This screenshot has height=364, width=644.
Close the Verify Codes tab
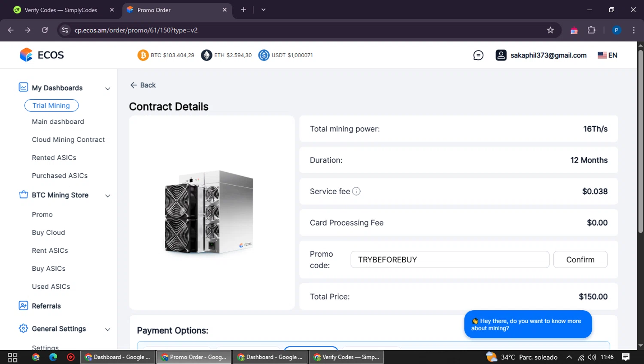pos(112,9)
